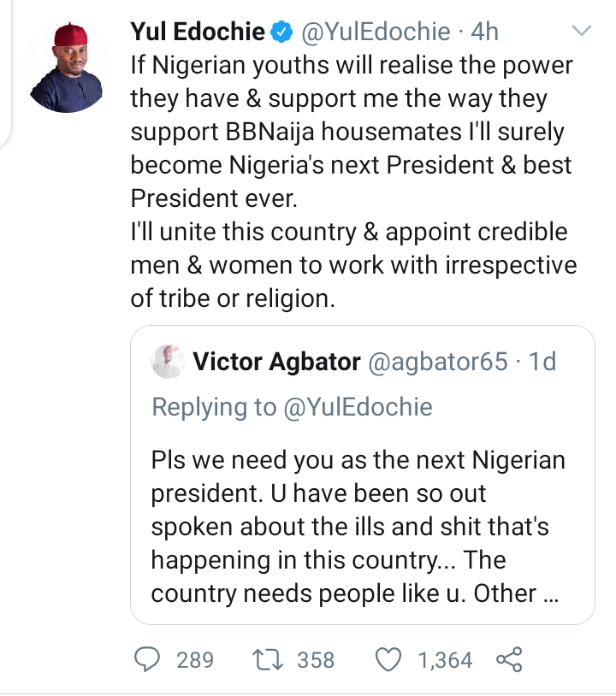Click the 1d quoted tweet timestamp

(x=542, y=362)
